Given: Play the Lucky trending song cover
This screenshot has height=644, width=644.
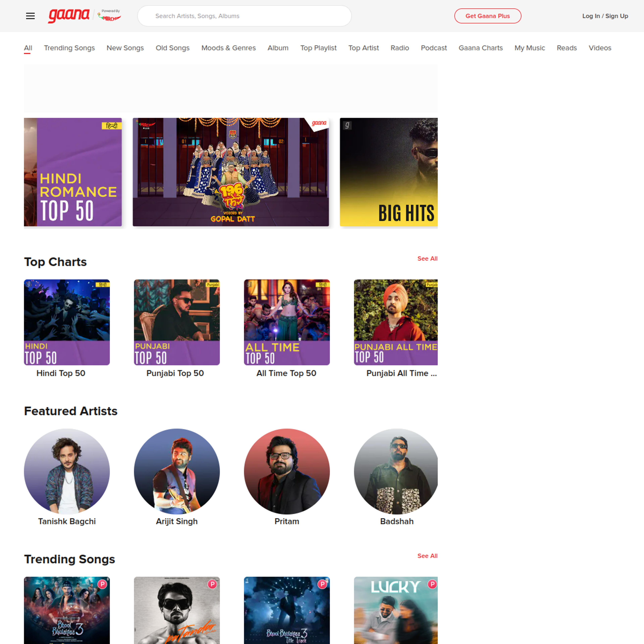Looking at the screenshot, I should click(396, 610).
